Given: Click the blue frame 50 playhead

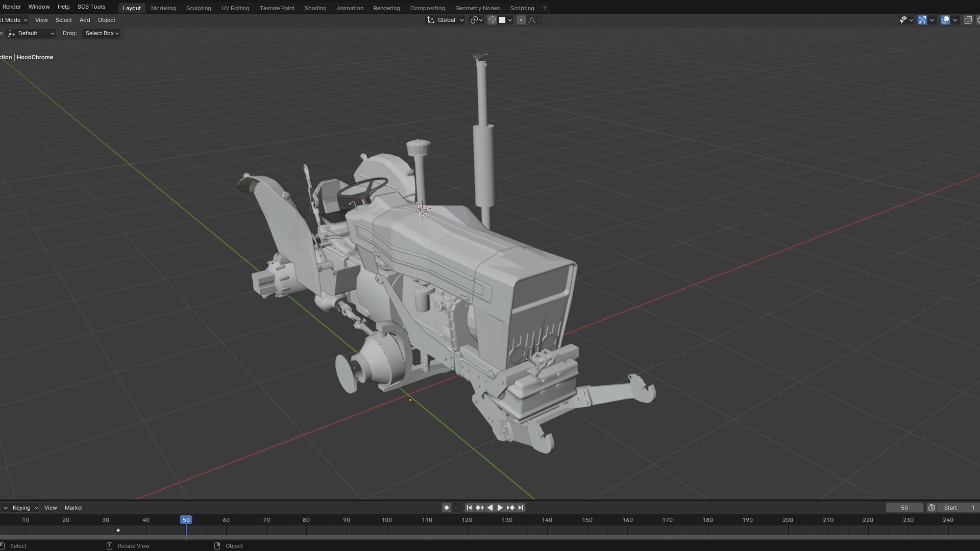Looking at the screenshot, I should click(x=186, y=520).
